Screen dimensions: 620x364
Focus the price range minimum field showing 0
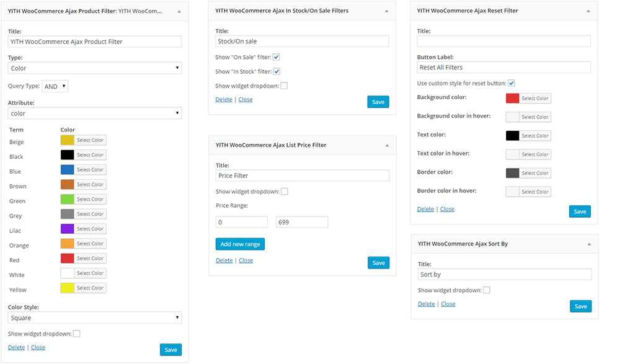pyautogui.click(x=242, y=222)
